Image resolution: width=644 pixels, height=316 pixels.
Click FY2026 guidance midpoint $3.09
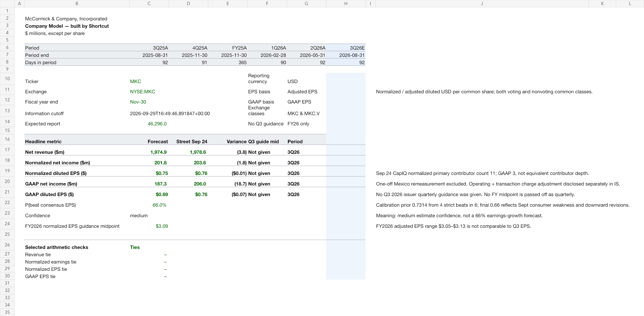162,226
